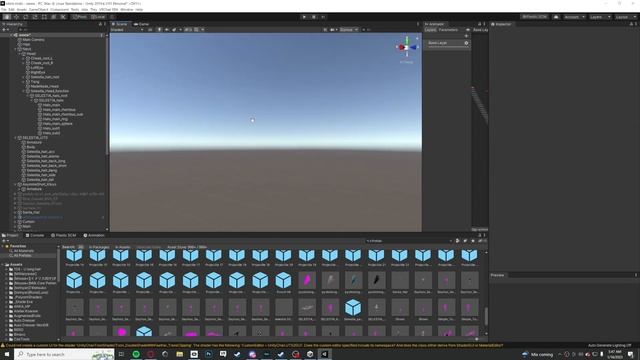The height and width of the screenshot is (360, 640).
Task: Collapse SELESTIA_U73 in the Hierarchy
Action: [x=15, y=138]
